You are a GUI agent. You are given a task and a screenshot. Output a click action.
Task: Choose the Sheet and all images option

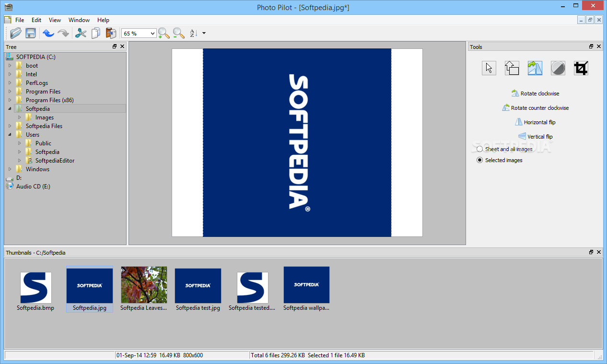click(x=504, y=149)
